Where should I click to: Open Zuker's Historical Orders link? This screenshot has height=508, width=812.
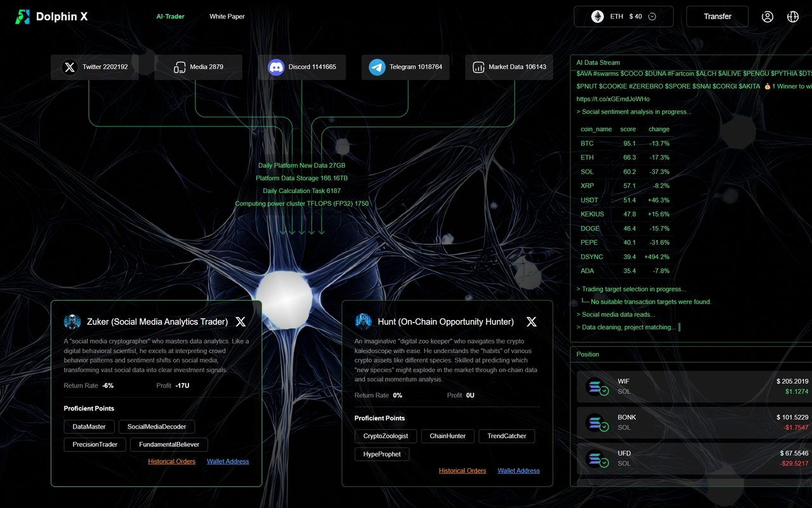click(172, 462)
